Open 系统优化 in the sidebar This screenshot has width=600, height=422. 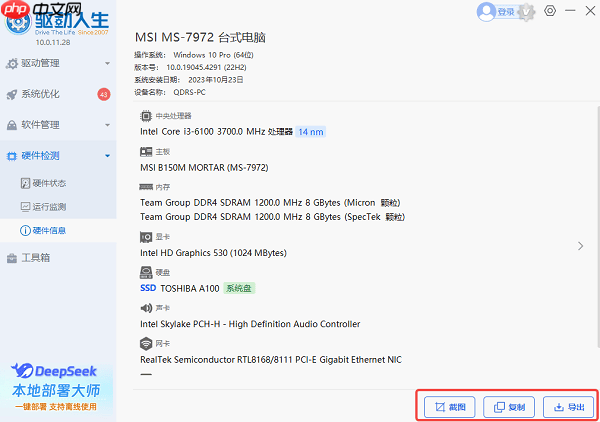[x=58, y=94]
